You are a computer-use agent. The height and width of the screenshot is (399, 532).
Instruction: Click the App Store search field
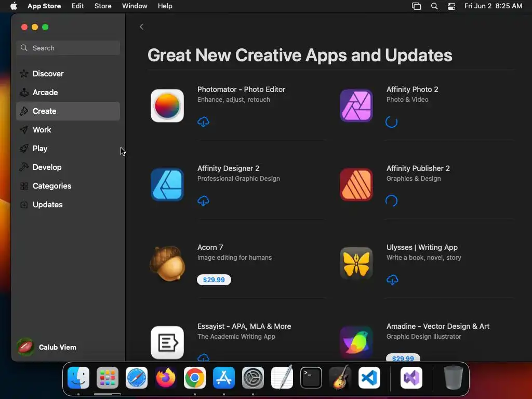click(68, 48)
